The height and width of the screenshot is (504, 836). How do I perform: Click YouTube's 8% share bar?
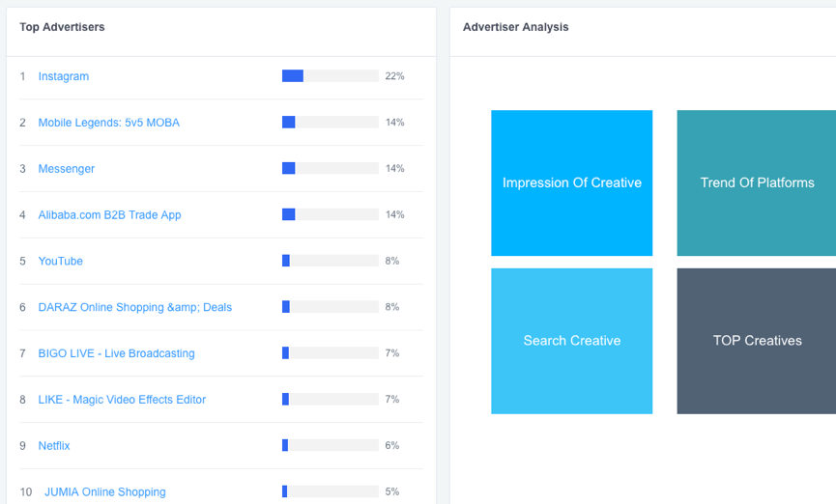330,262
